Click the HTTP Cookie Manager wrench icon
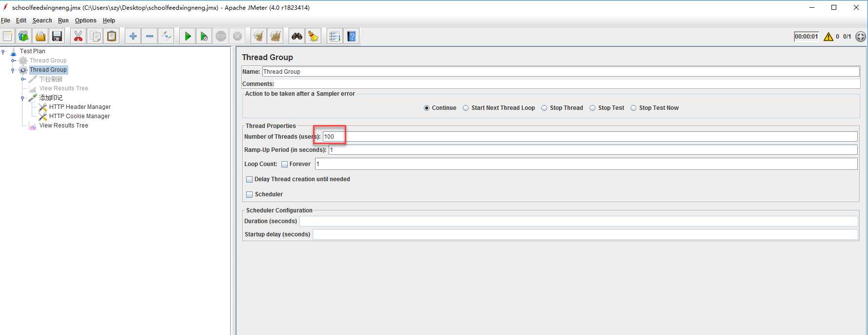Viewport: 868px width, 335px height. [43, 116]
